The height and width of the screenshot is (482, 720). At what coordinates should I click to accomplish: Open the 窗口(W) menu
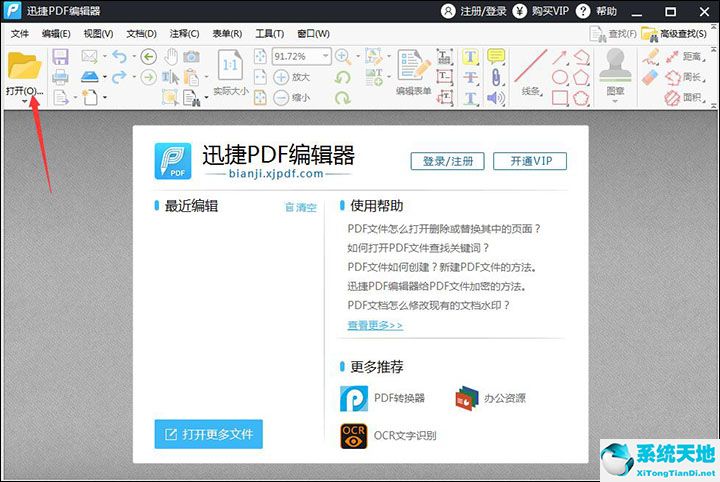click(313, 34)
